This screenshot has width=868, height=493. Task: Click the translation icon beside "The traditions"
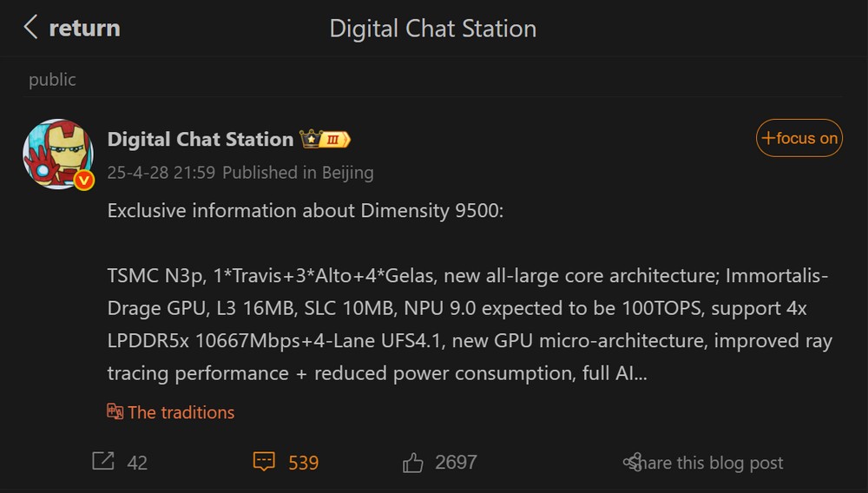115,411
